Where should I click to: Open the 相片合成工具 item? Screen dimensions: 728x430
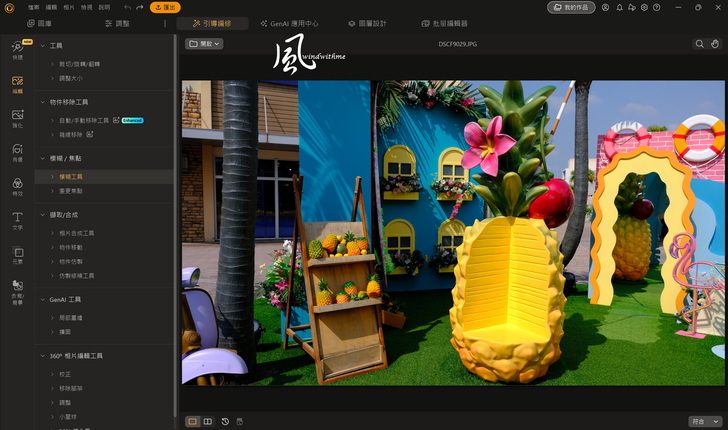(77, 233)
